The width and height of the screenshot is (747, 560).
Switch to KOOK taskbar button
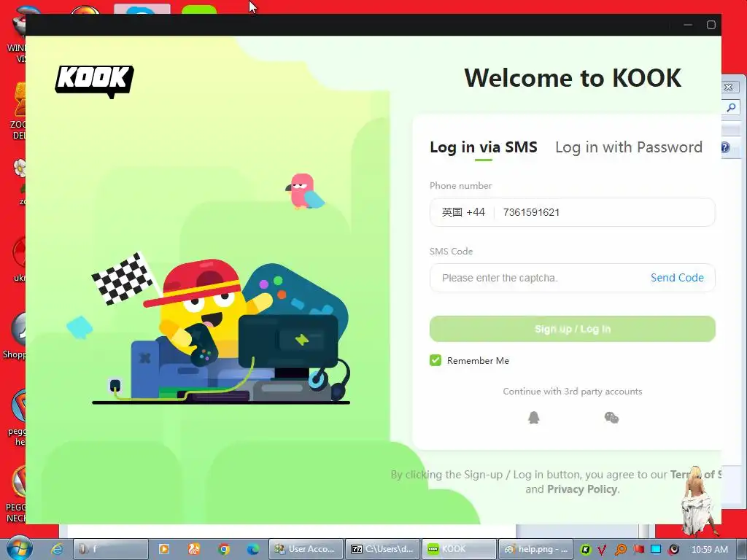tap(460, 549)
